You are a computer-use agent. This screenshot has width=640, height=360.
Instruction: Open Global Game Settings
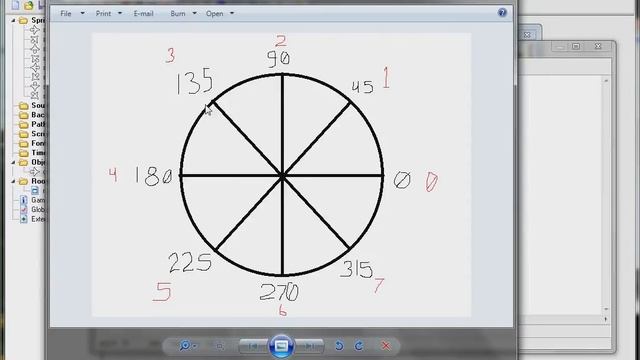pos(32,209)
